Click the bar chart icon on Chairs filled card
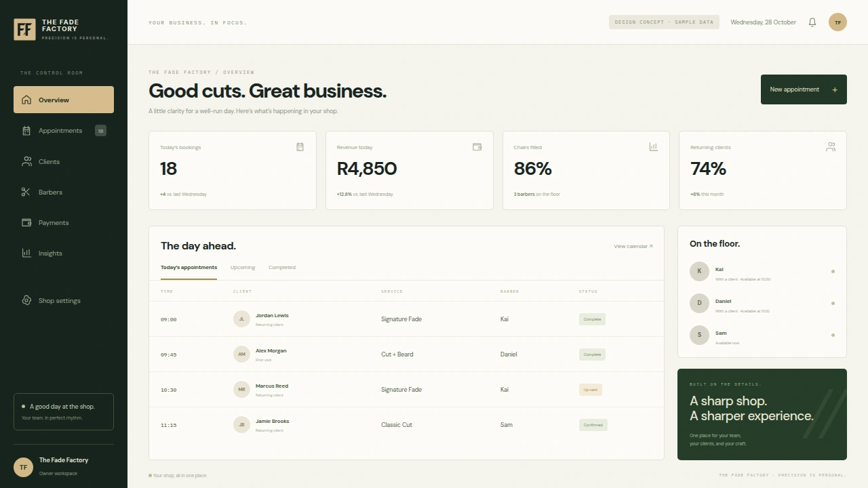 pyautogui.click(x=654, y=146)
